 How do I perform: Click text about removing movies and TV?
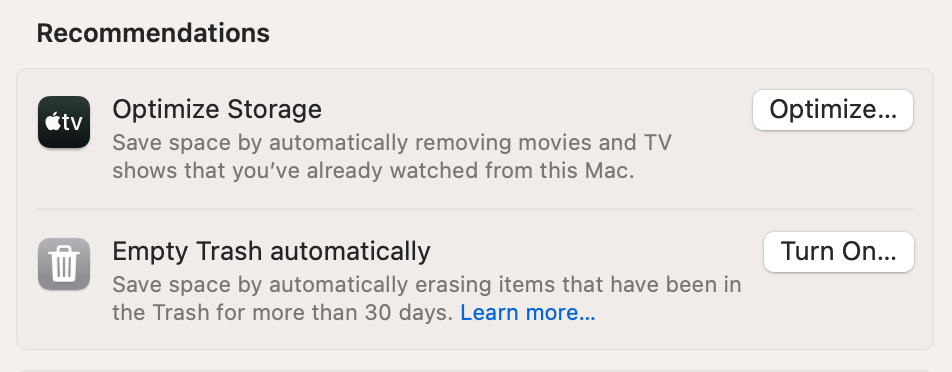(392, 143)
